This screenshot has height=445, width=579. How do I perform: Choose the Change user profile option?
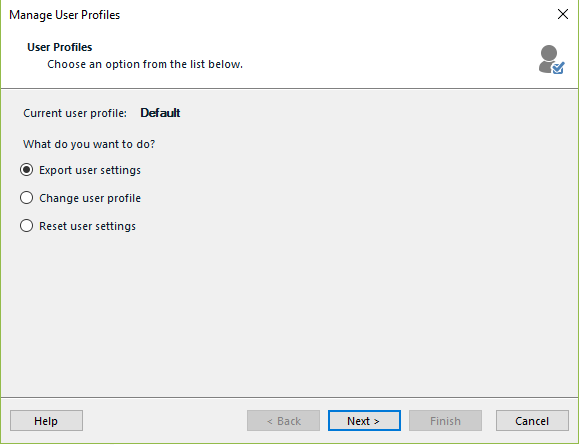27,198
